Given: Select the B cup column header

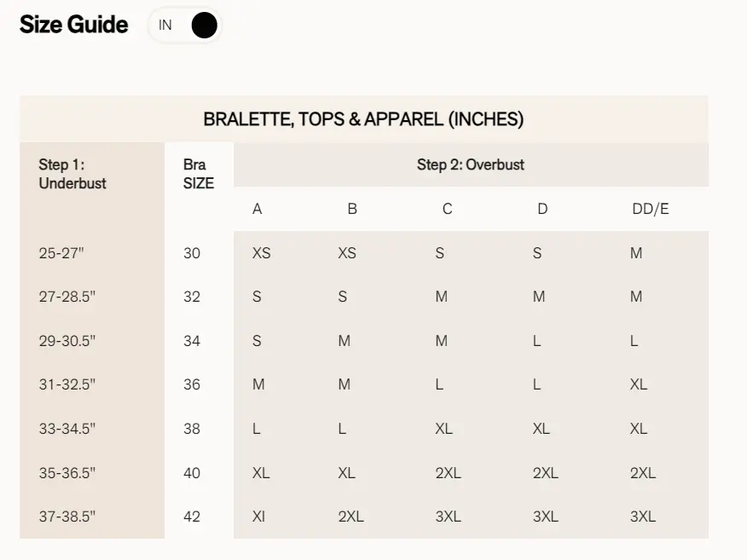Looking at the screenshot, I should coord(352,209).
